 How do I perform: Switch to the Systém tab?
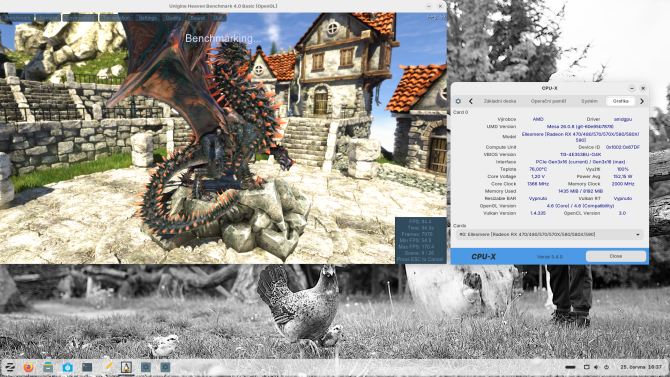pos(589,101)
